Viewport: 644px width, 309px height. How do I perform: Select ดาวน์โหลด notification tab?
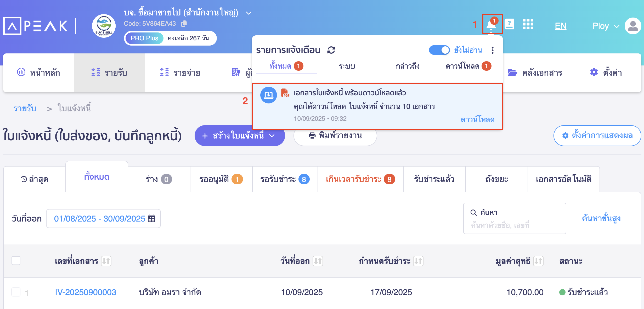468,66
